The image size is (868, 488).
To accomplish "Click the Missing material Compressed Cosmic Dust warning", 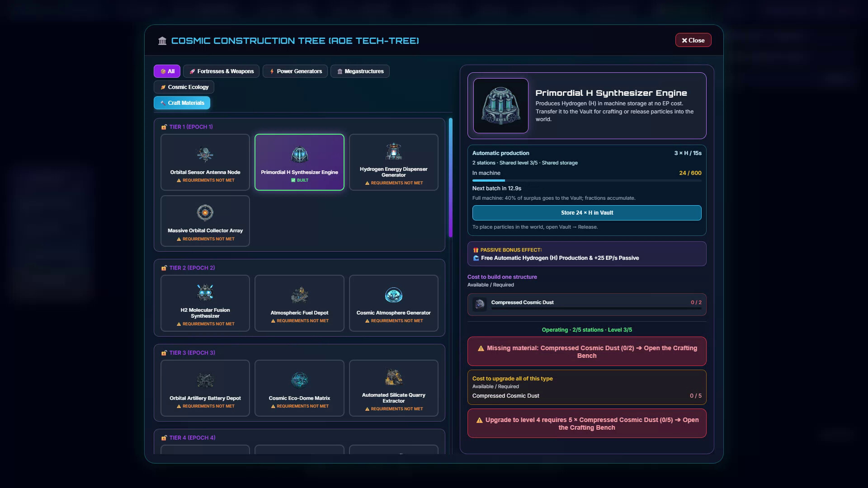I will [587, 352].
